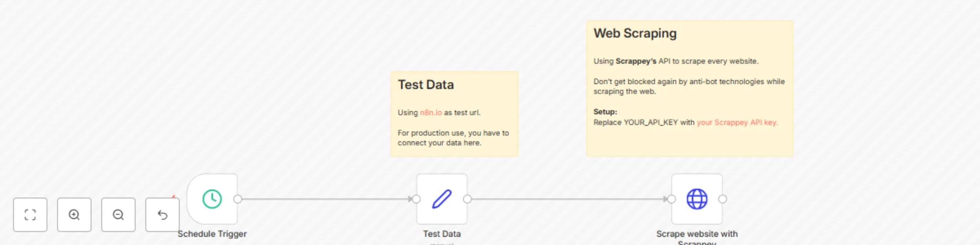This screenshot has height=245, width=980.
Task: Click the 'Test Data' heading on the sticky note
Action: point(426,85)
